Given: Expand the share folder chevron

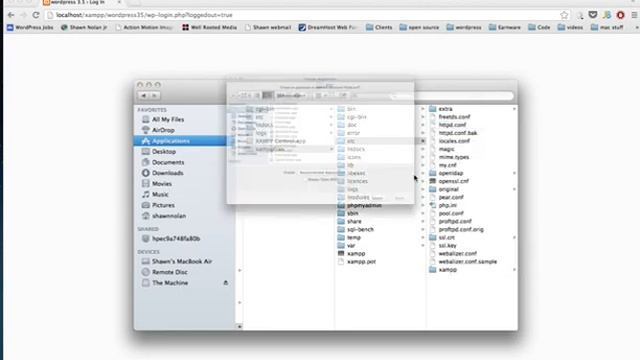Looking at the screenshot, I should pyautogui.click(x=423, y=221).
